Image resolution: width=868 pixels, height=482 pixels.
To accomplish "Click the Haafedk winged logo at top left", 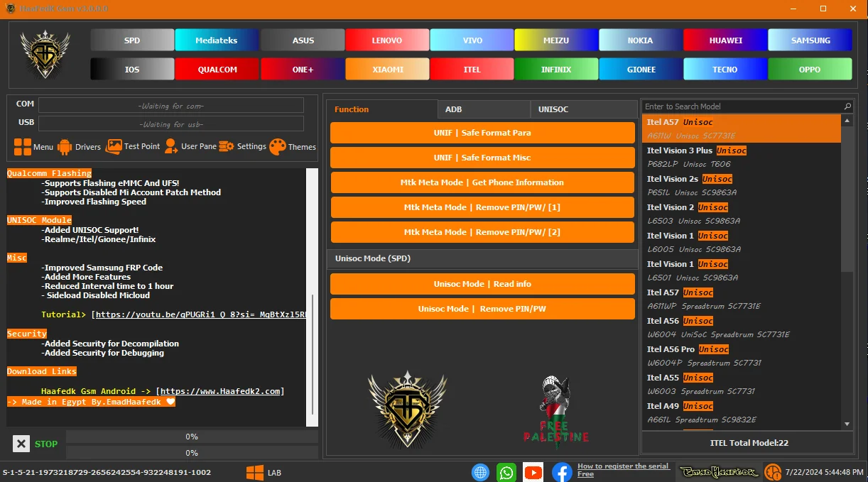I will pyautogui.click(x=45, y=54).
